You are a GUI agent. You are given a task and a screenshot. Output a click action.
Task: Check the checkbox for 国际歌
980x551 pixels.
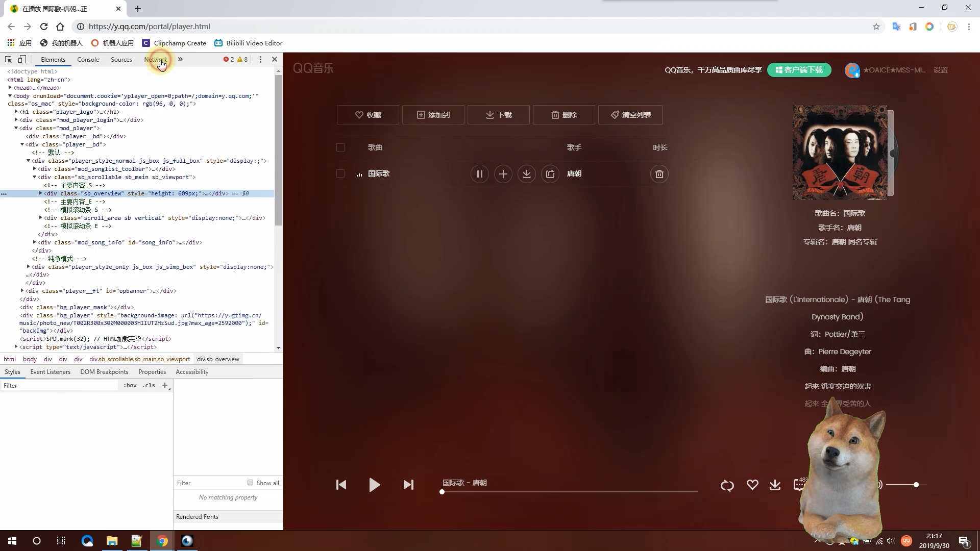[x=340, y=173]
